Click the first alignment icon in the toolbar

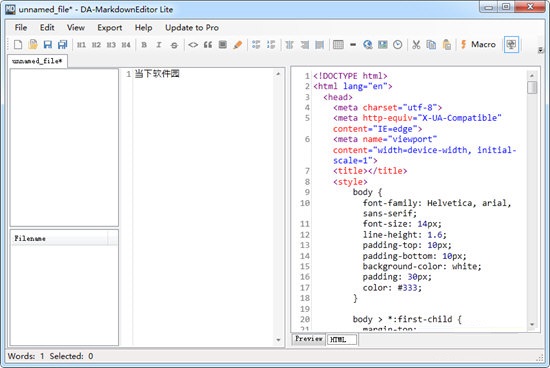[289, 45]
